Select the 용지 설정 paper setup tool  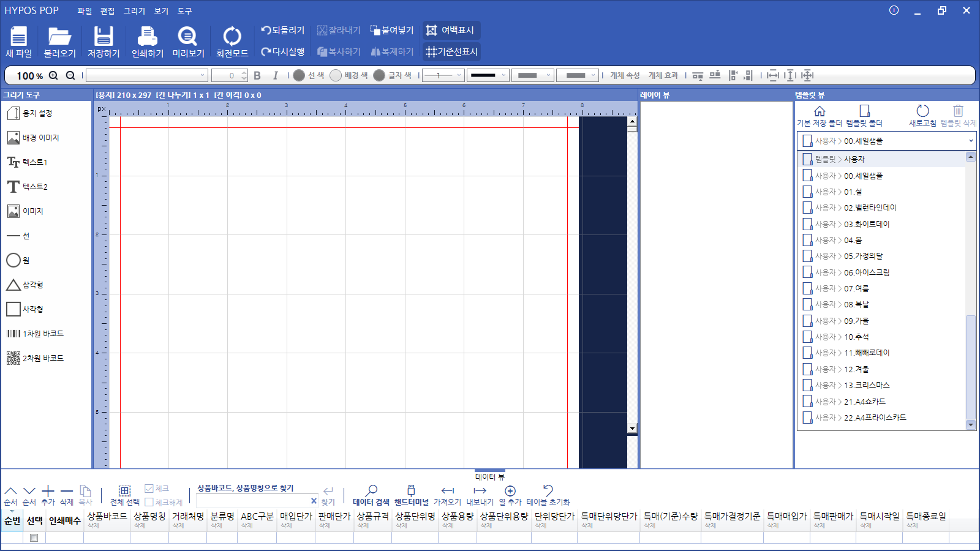click(29, 113)
